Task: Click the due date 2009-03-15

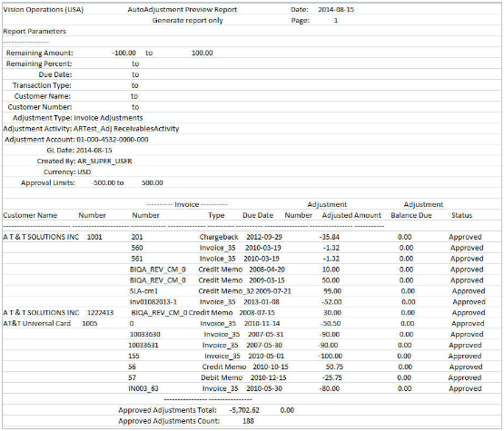Action: tap(267, 280)
